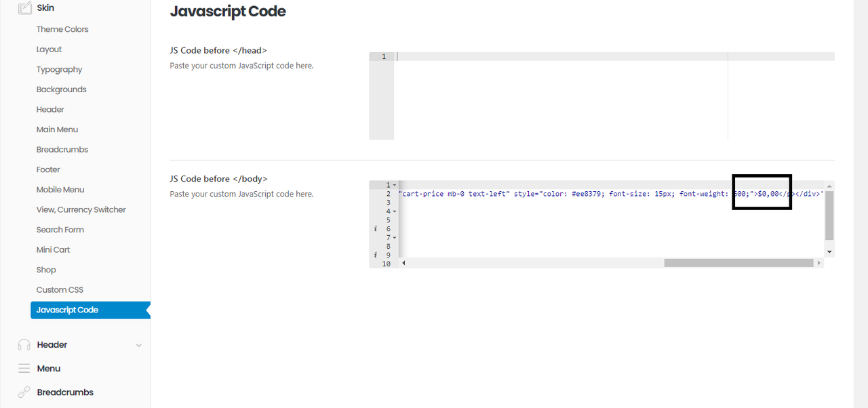Click the editor's scroll-down arrow

click(829, 251)
